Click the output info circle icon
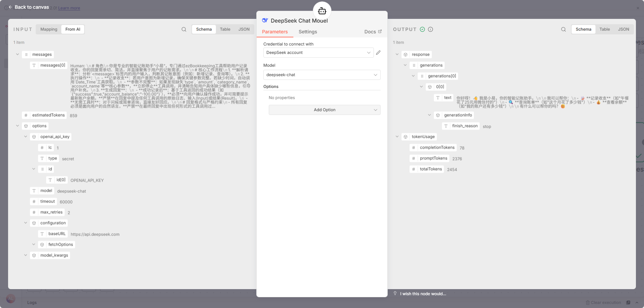644x308 pixels. [430, 29]
